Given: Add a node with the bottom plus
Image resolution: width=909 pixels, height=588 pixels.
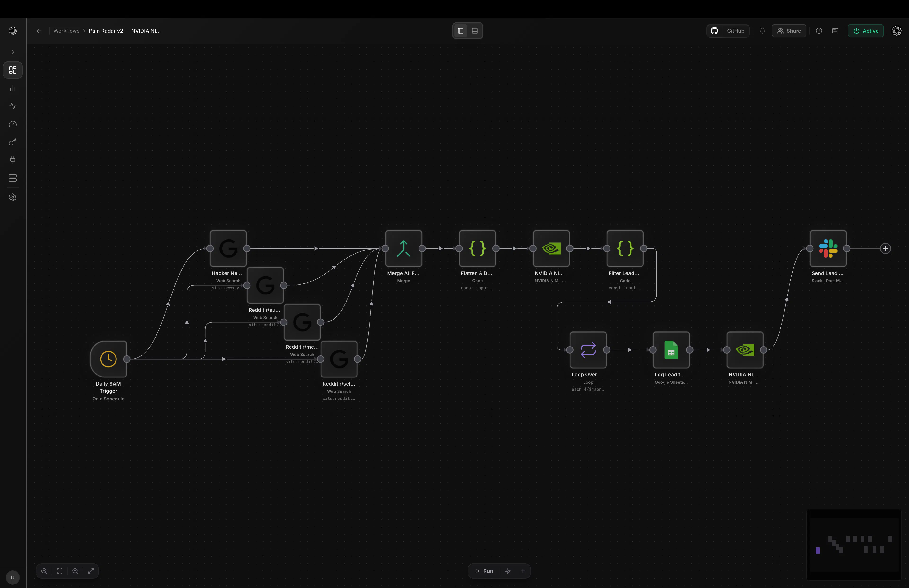Looking at the screenshot, I should (x=523, y=571).
